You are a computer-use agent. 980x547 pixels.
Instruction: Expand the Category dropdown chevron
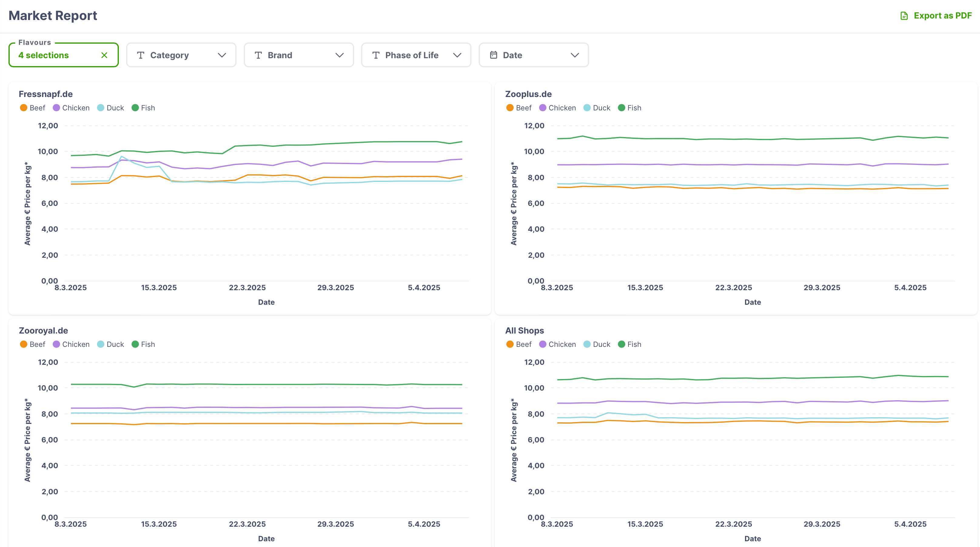click(222, 55)
